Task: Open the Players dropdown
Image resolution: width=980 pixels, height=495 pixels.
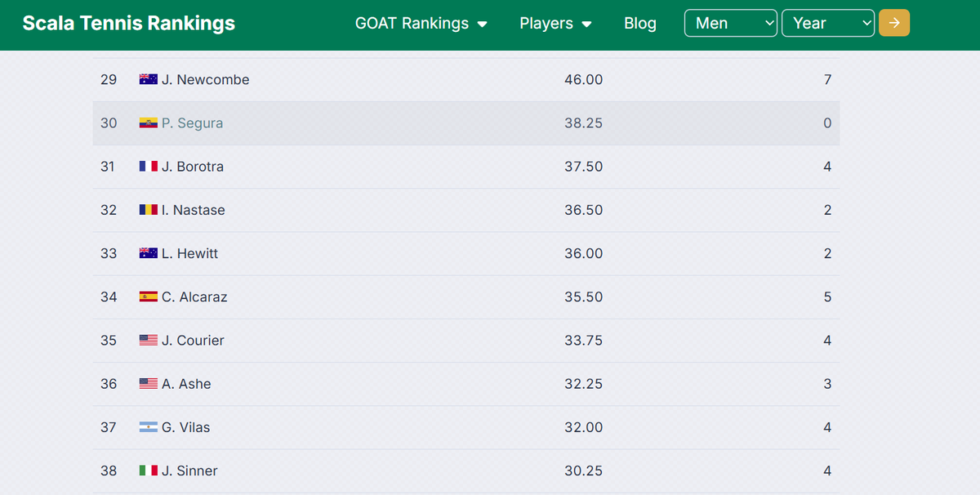Action: 555,23
